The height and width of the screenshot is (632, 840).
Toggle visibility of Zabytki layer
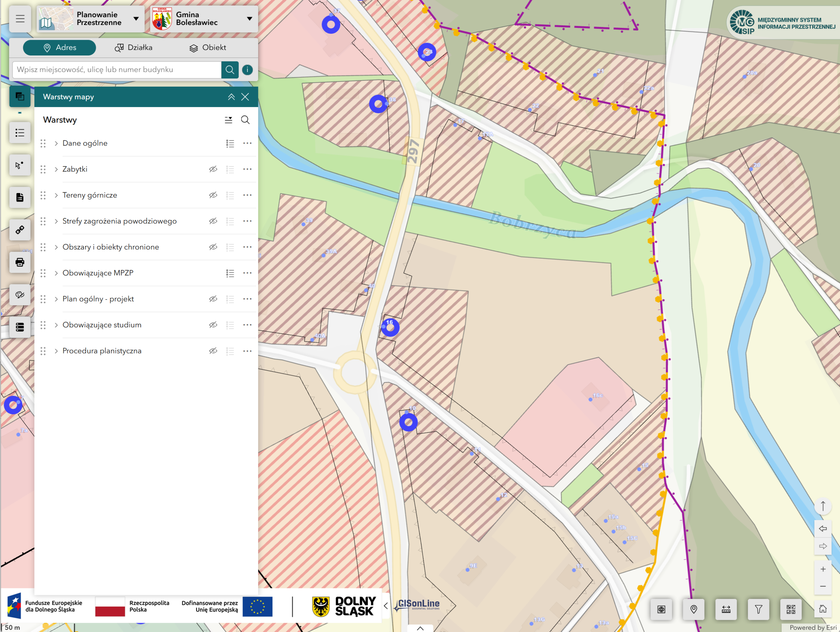(213, 169)
